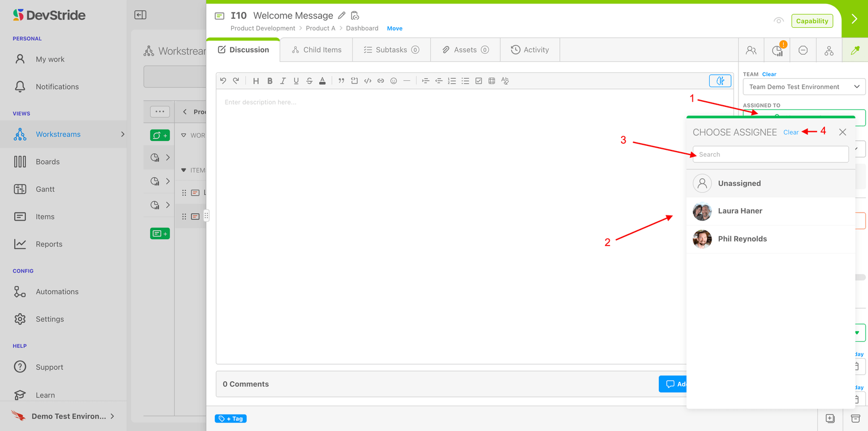
Task: Click the pencil icon to rename Welcome Message
Action: (x=341, y=16)
